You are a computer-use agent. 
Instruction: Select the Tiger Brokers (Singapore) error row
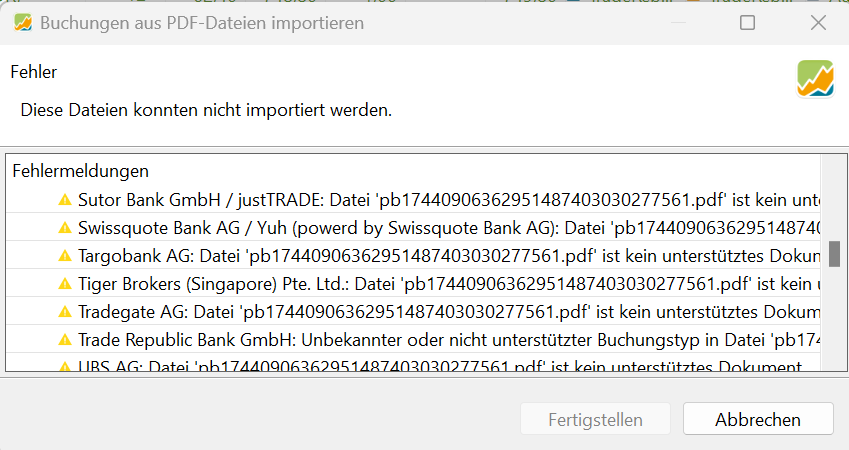(x=414, y=284)
